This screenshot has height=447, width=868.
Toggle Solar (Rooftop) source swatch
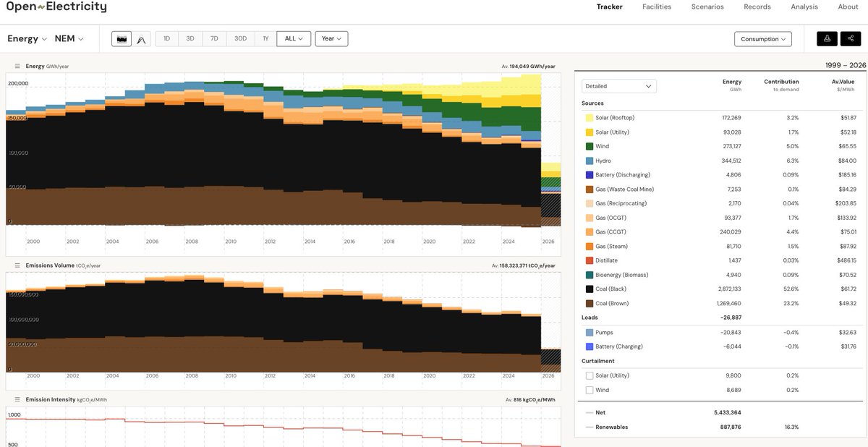pos(590,118)
